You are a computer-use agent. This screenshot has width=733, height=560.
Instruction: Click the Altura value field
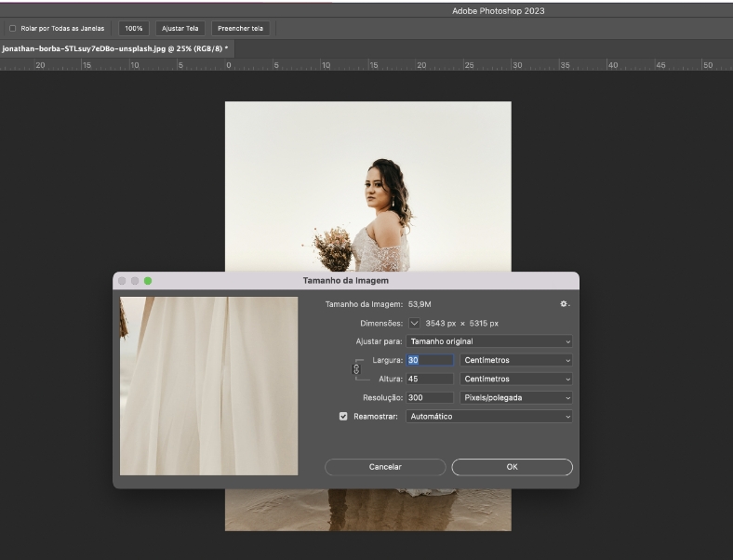point(430,379)
